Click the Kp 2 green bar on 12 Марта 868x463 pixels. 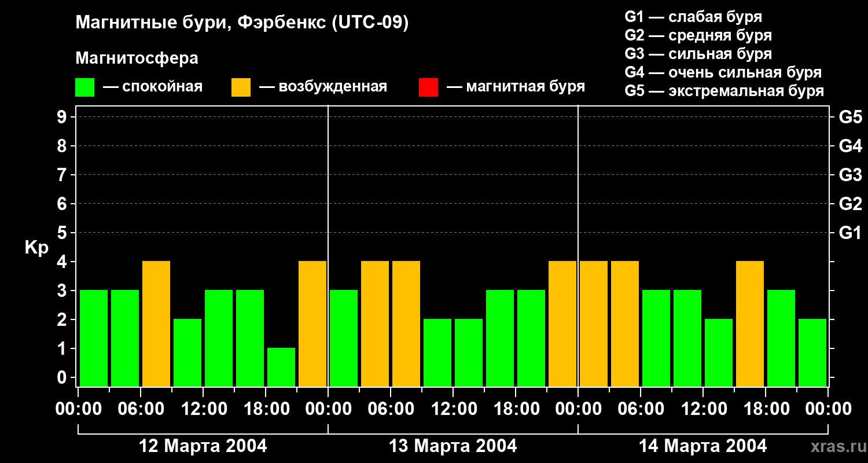pyautogui.click(x=187, y=352)
